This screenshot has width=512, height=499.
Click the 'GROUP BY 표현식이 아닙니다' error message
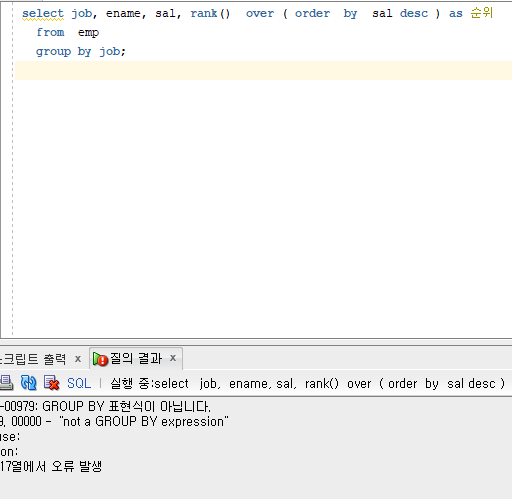click(126, 406)
